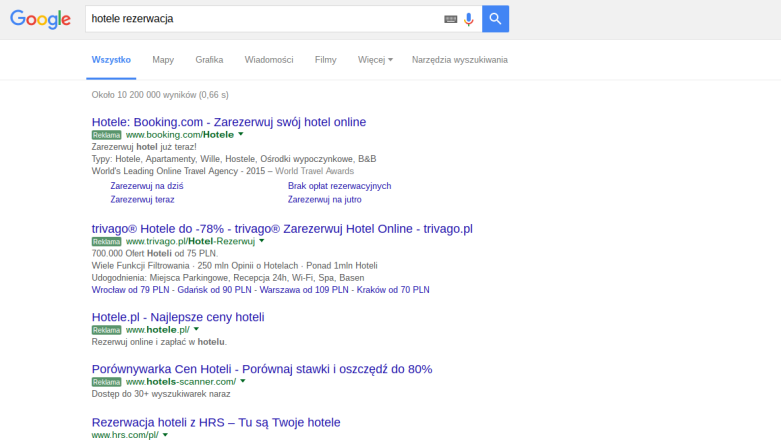This screenshot has width=781, height=440.
Task: Expand arrow next to www.hotele.pl/
Action: pos(196,329)
